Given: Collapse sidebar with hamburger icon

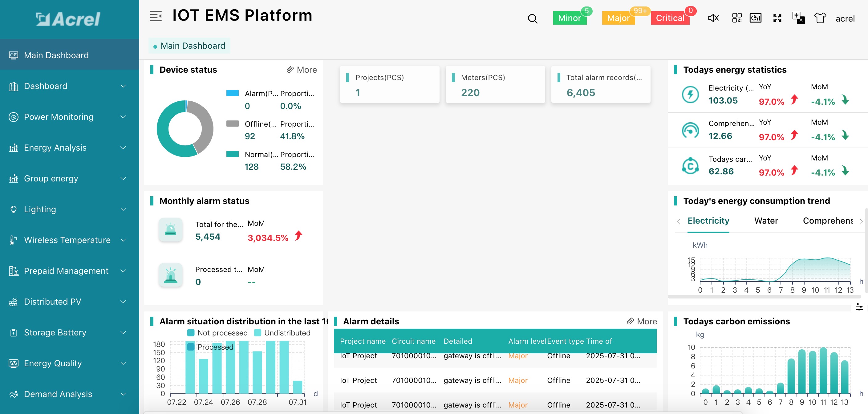Looking at the screenshot, I should [156, 16].
